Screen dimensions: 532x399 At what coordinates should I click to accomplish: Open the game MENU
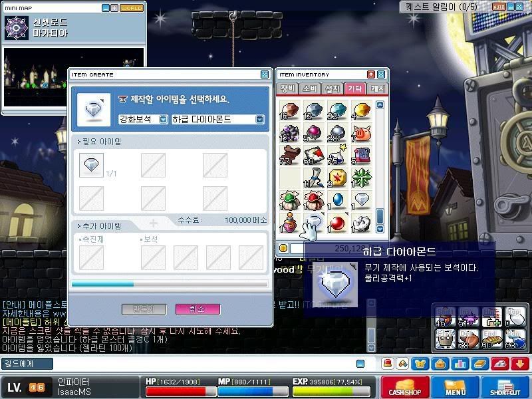click(456, 387)
